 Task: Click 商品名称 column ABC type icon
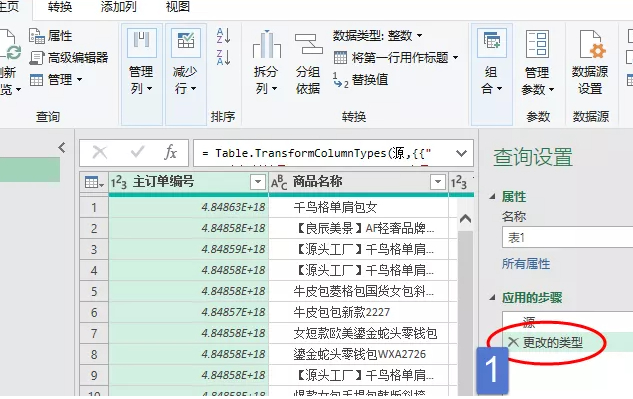pos(279,182)
